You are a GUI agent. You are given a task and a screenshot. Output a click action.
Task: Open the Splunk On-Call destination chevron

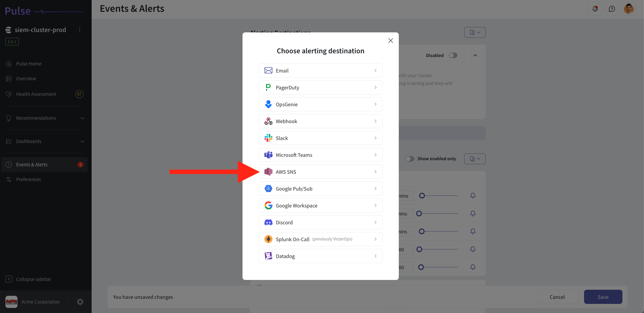coord(375,239)
